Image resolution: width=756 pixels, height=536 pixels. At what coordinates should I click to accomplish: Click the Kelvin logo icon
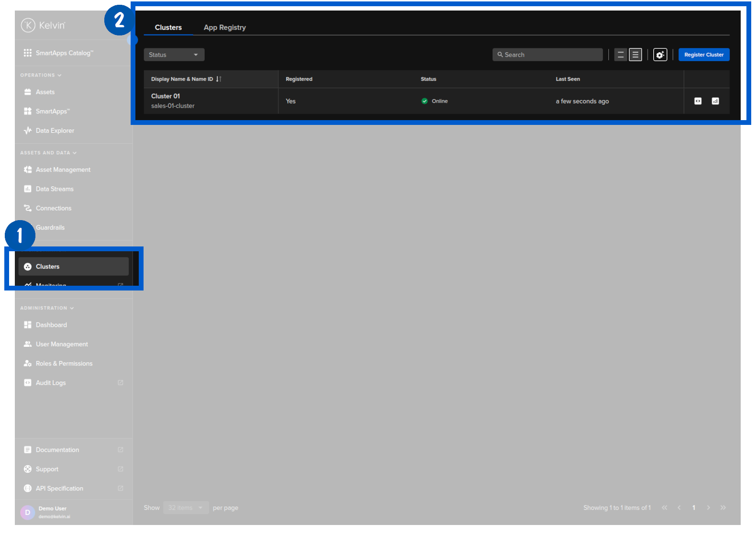click(x=28, y=25)
